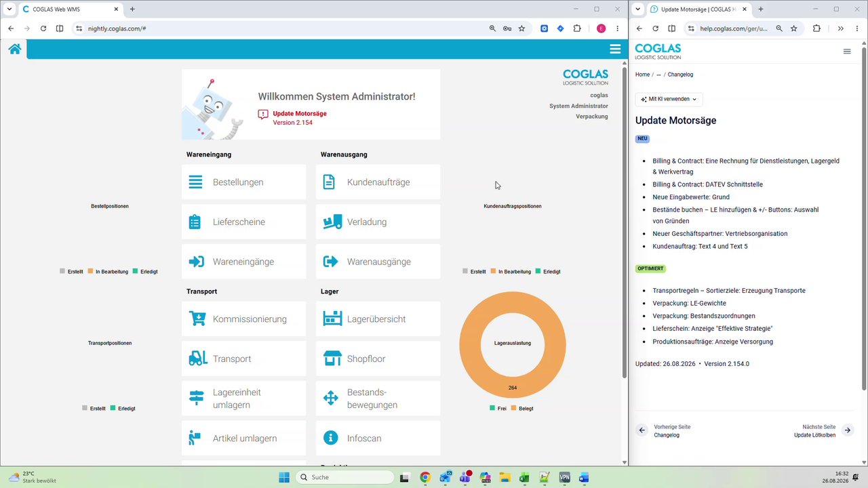This screenshot has height=488, width=868.
Task: Open the Kommissionierung cart icon
Action: click(197, 319)
